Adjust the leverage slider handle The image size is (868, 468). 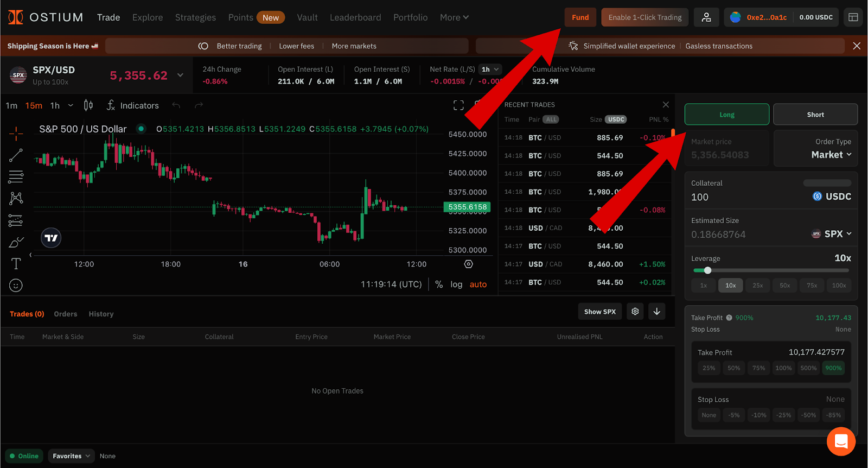[x=707, y=270]
